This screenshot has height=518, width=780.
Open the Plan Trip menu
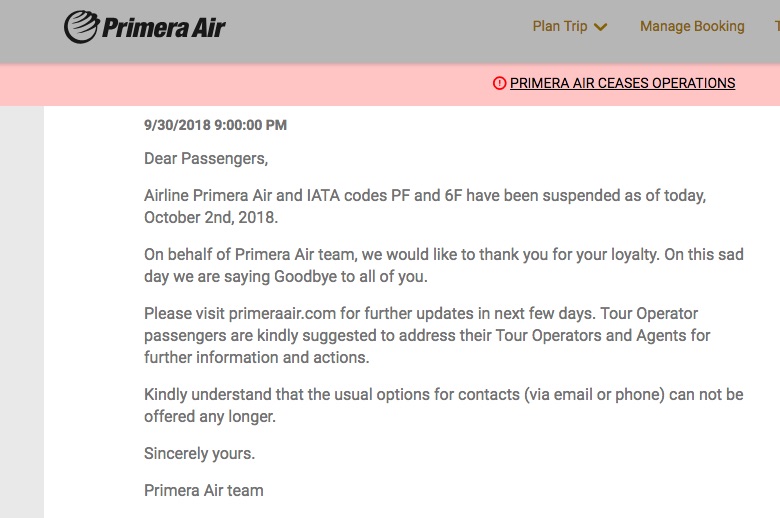tap(560, 26)
